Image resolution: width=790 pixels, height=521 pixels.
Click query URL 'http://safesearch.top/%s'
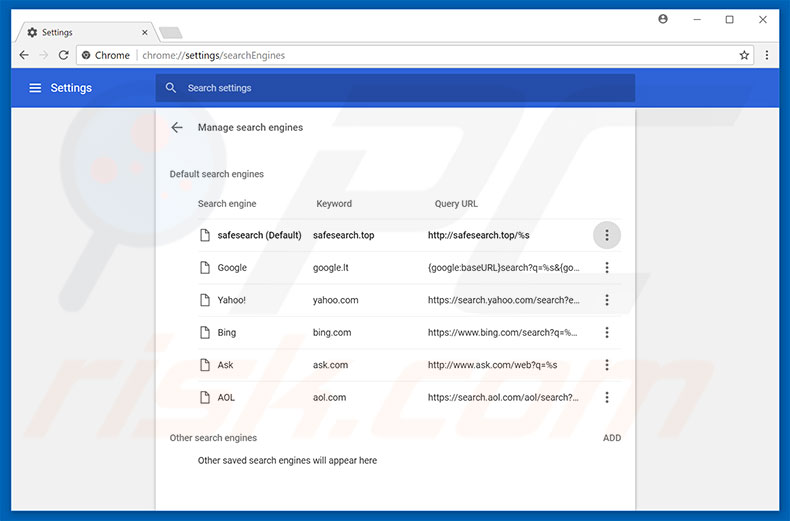pyautogui.click(x=479, y=235)
